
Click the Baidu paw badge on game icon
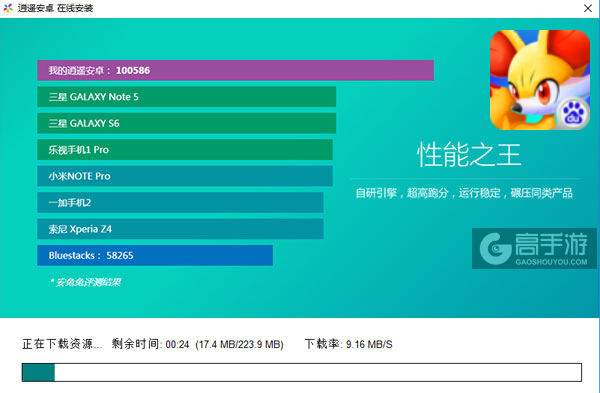(x=573, y=114)
